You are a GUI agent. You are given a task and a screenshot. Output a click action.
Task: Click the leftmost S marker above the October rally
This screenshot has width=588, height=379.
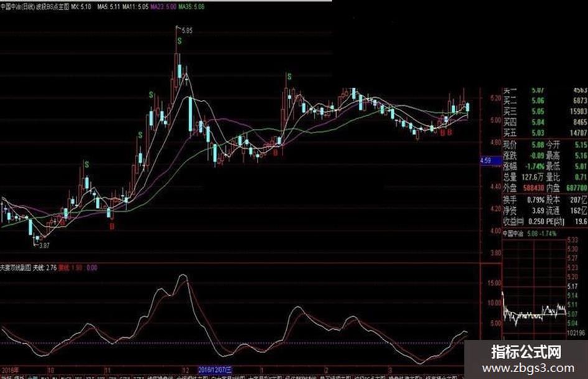click(x=86, y=164)
